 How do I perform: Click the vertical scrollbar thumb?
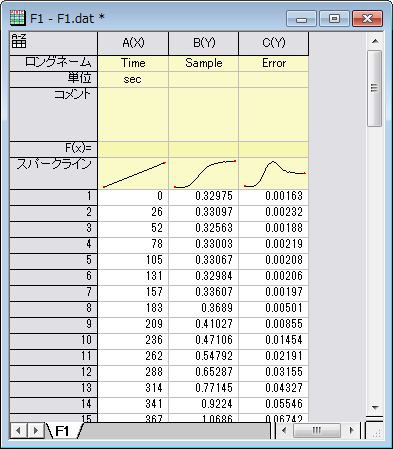click(x=375, y=88)
